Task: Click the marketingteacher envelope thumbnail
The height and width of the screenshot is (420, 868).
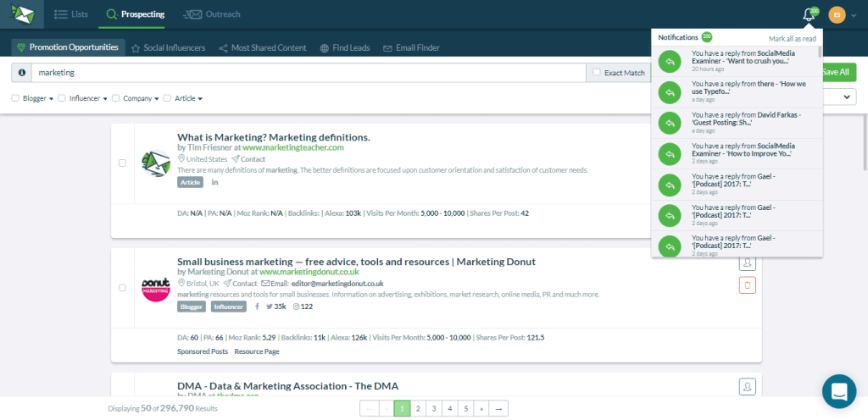Action: click(156, 163)
